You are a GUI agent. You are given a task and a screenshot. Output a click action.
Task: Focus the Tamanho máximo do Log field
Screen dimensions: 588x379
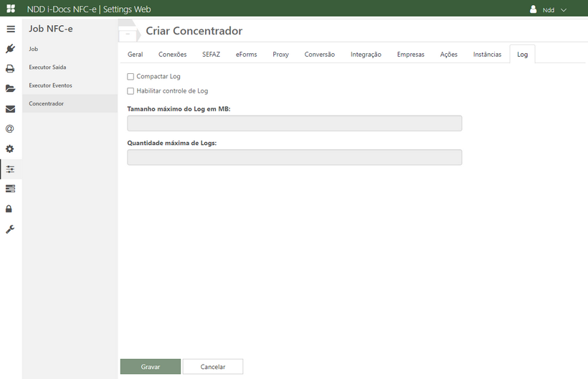295,123
